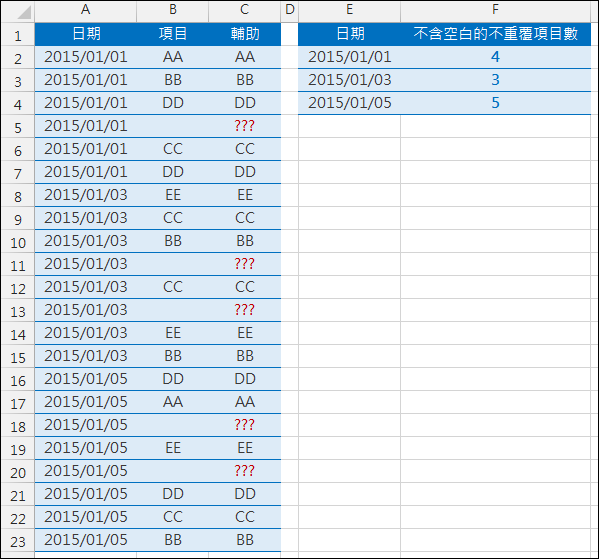
Task: Select cell B6 containing CC
Action: pyautogui.click(x=173, y=149)
